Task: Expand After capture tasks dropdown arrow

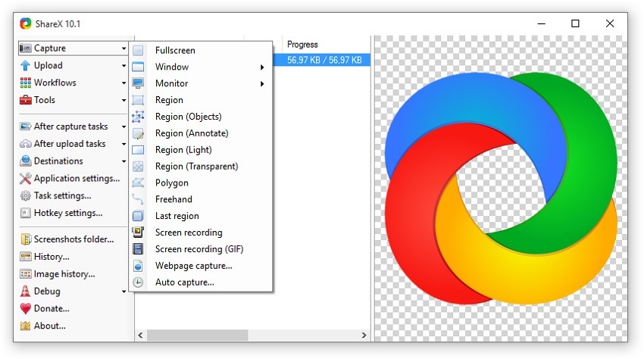Action: 123,127
